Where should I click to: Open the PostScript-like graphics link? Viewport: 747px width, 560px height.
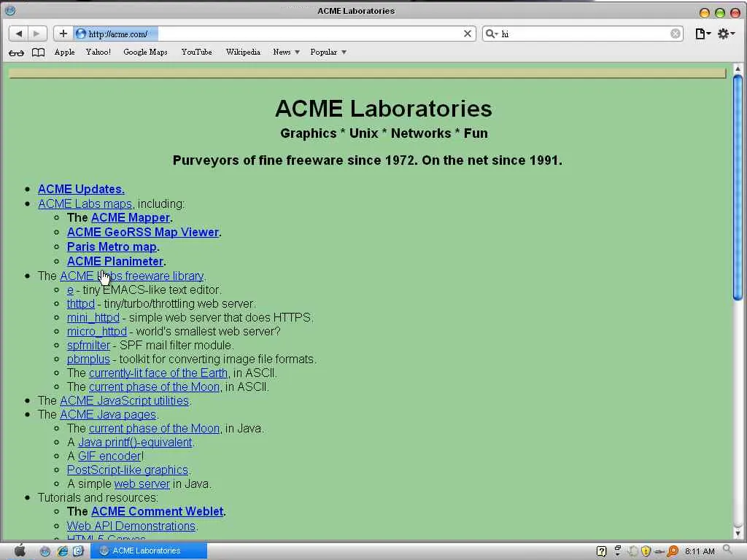click(127, 470)
